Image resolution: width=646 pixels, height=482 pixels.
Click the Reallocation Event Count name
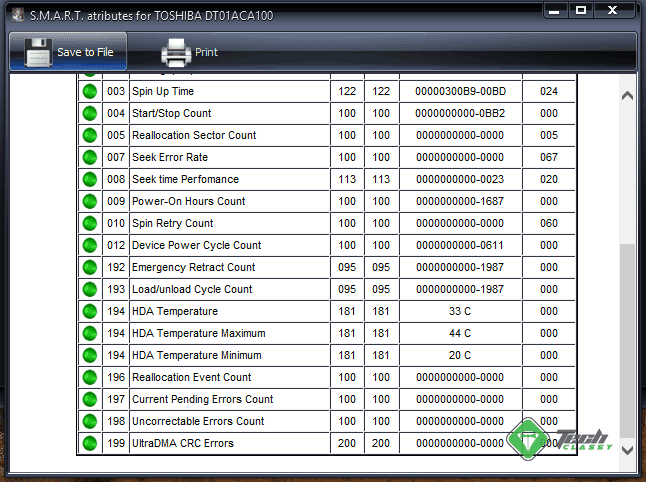tap(192, 377)
